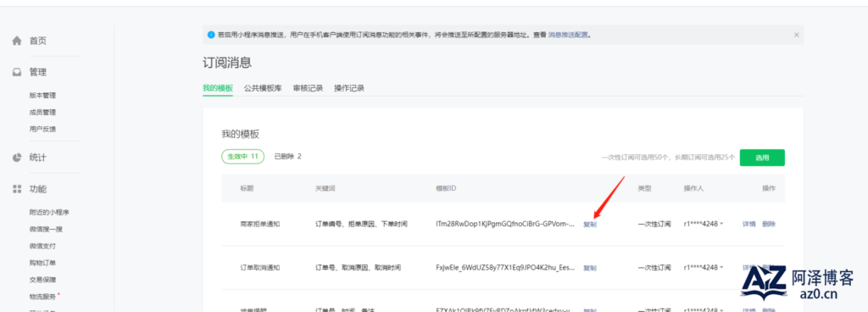Click the 标题 column header
This screenshot has width=868, height=312.
click(x=247, y=188)
